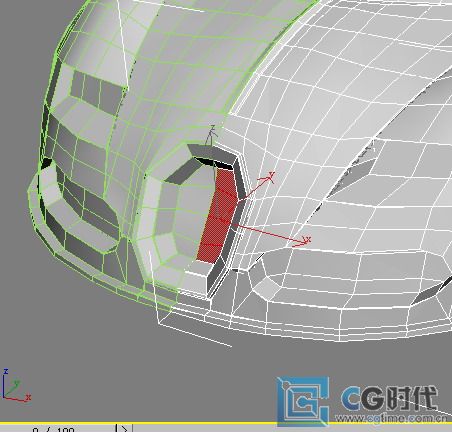Click the time slider next-frame arrow
This screenshot has width=452, height=432.
pyautogui.click(x=124, y=428)
